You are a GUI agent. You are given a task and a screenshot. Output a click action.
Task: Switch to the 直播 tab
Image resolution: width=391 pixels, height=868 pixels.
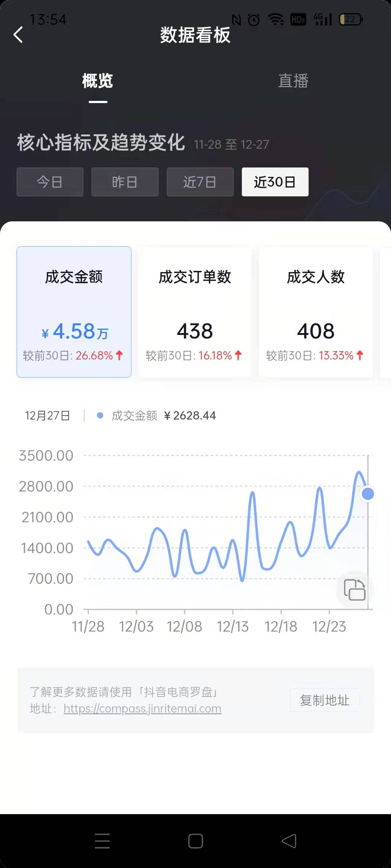tap(293, 81)
